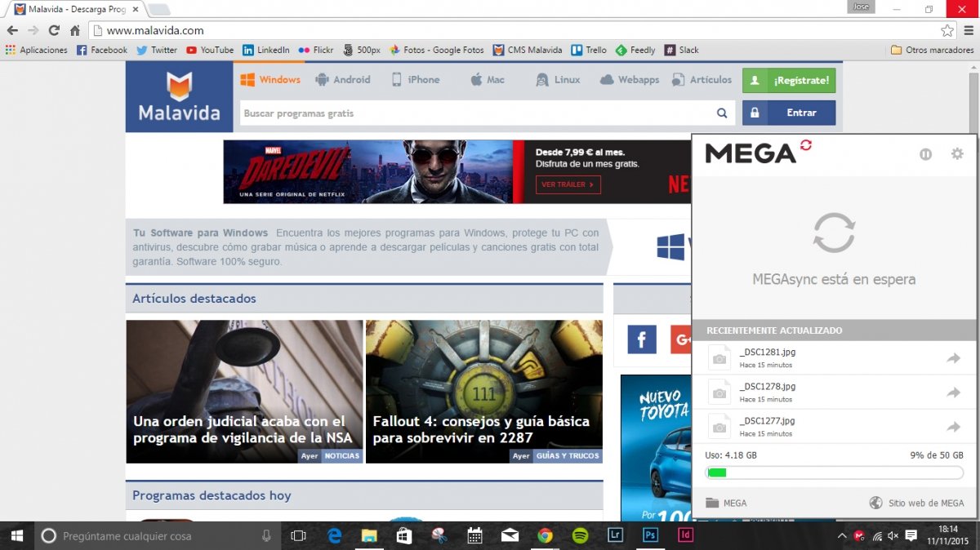Open Lightroom from the taskbar
The height and width of the screenshot is (550, 980).
click(x=616, y=535)
